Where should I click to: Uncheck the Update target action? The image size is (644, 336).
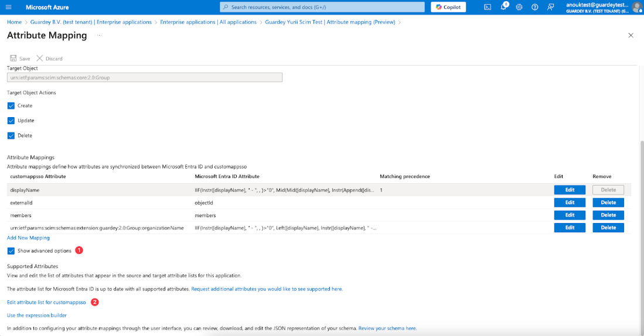tap(11, 121)
